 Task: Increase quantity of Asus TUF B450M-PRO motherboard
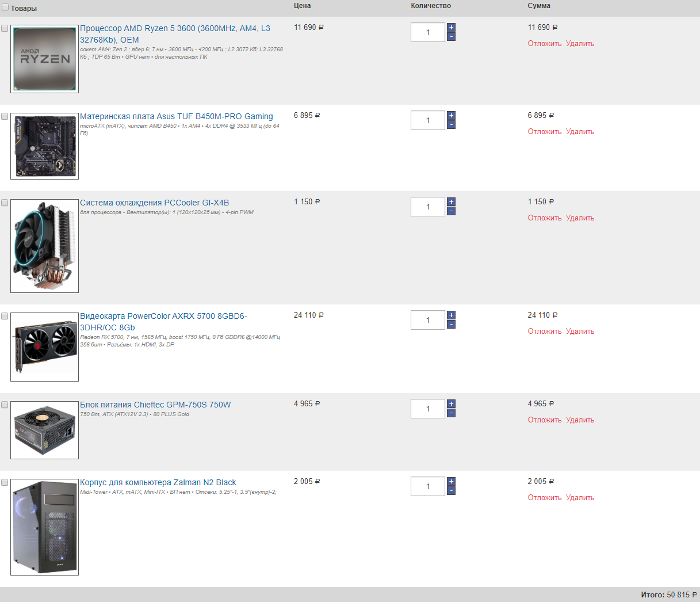click(x=451, y=116)
